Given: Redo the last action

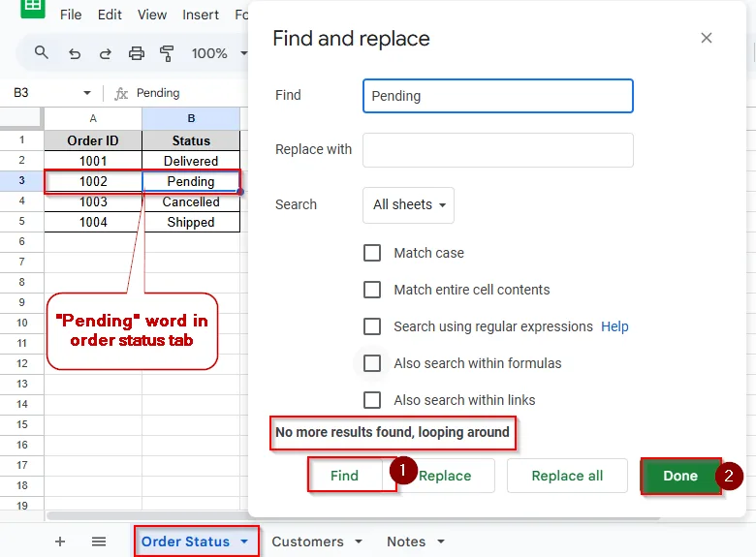Looking at the screenshot, I should [x=105, y=53].
